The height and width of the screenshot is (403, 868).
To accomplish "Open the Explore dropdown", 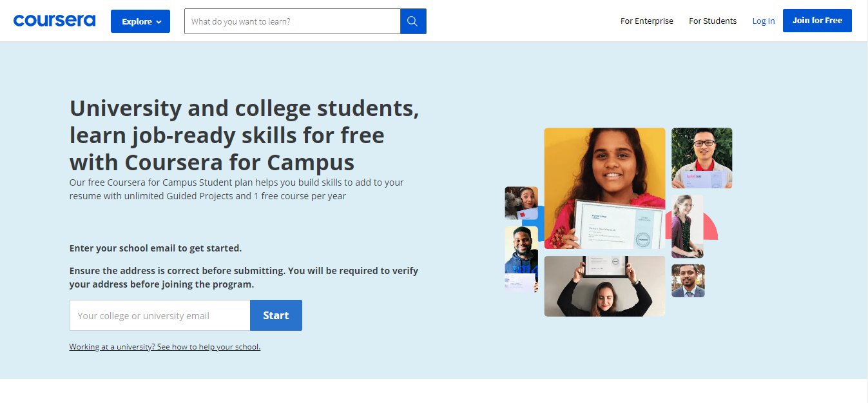I will [x=140, y=21].
